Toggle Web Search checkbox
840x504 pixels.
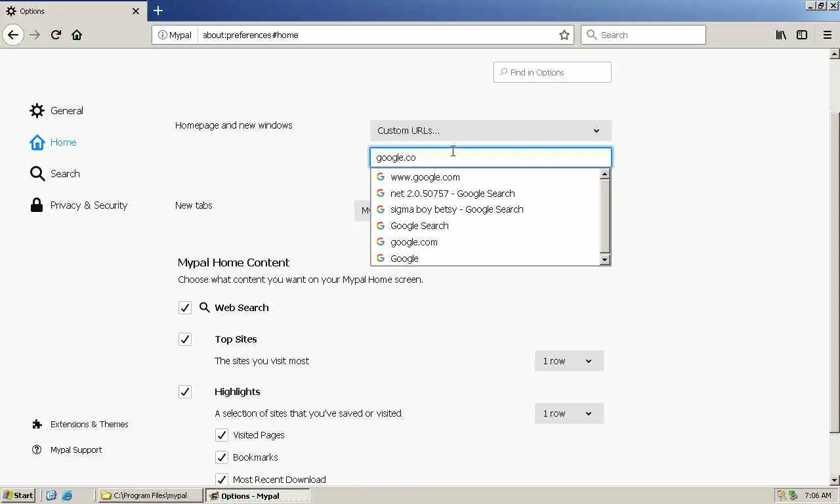pos(185,308)
